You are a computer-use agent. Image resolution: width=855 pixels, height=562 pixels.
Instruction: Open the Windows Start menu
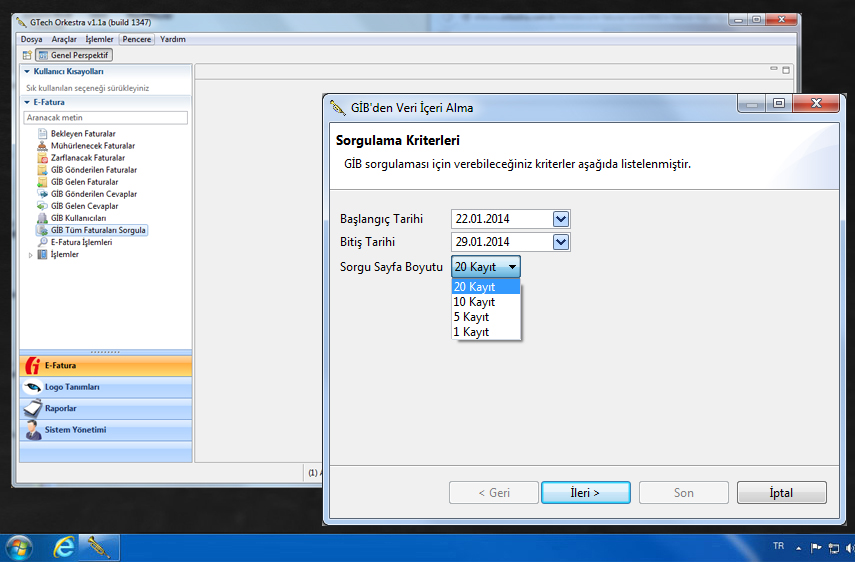(18, 548)
